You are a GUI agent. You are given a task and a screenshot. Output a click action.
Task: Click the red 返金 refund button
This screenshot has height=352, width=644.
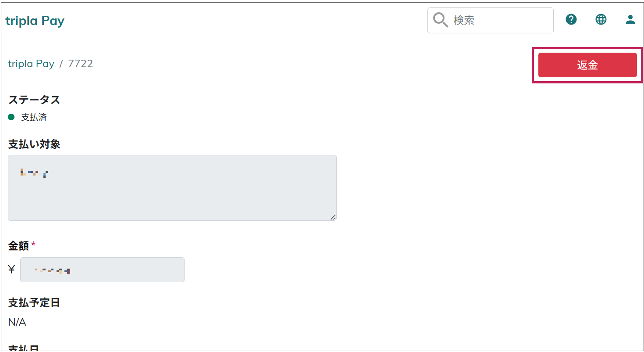tap(587, 65)
